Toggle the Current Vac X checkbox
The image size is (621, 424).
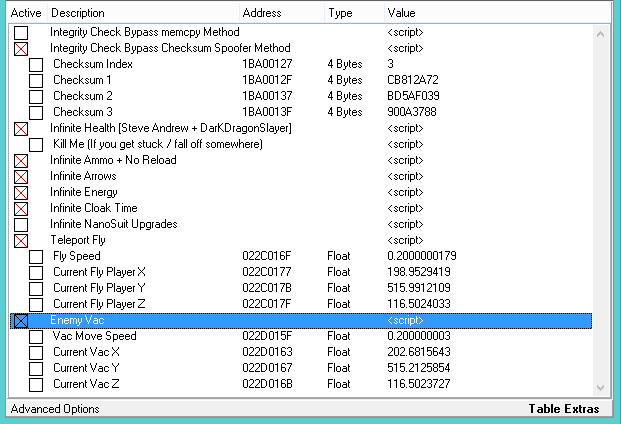pyautogui.click(x=36, y=353)
